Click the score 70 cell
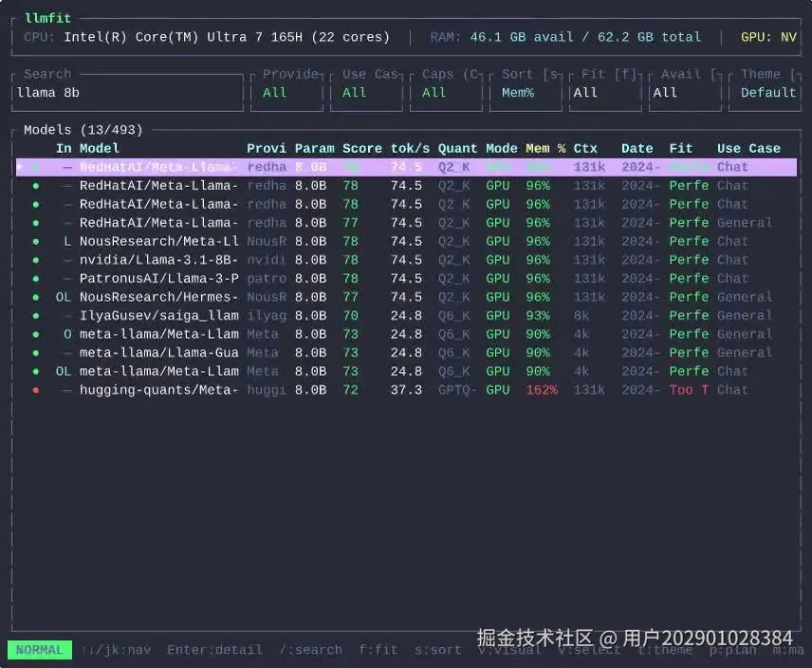Screen dimensions: 812x668 coord(350,316)
